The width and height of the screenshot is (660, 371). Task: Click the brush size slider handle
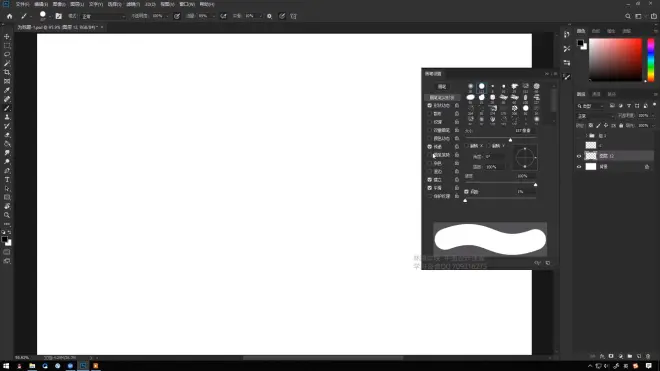[x=511, y=140]
